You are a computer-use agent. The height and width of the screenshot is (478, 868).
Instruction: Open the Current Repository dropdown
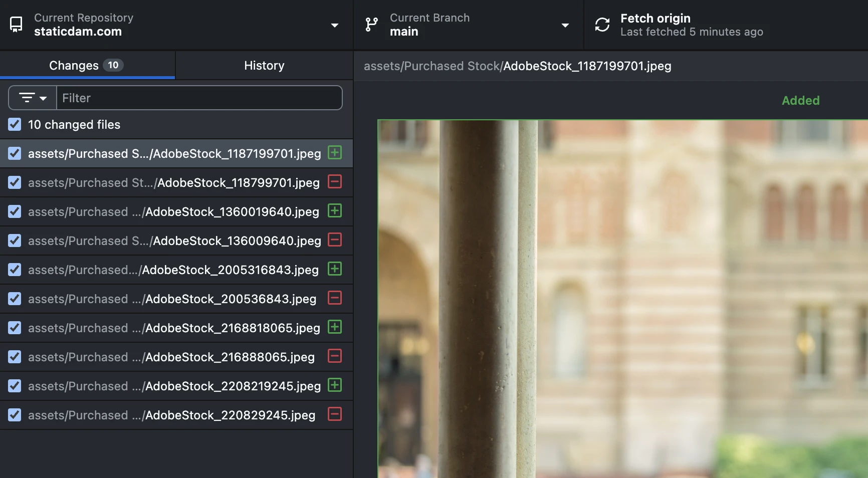point(335,25)
